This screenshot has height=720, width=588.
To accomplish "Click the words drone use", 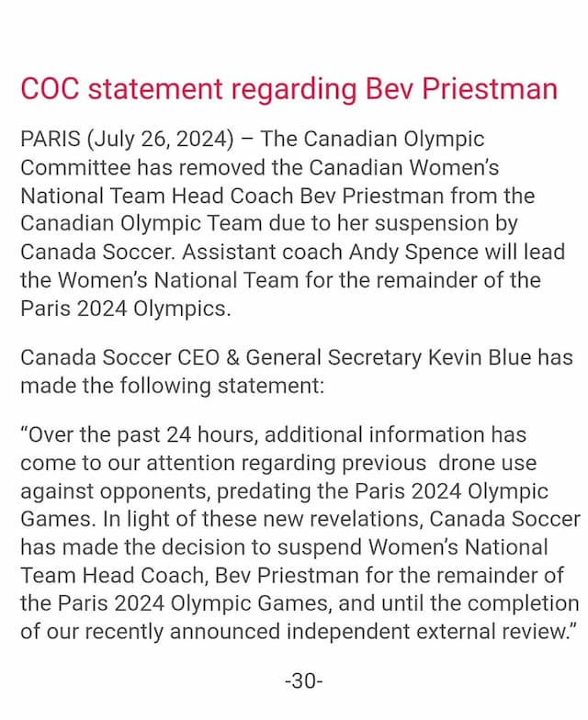I will [x=487, y=463].
